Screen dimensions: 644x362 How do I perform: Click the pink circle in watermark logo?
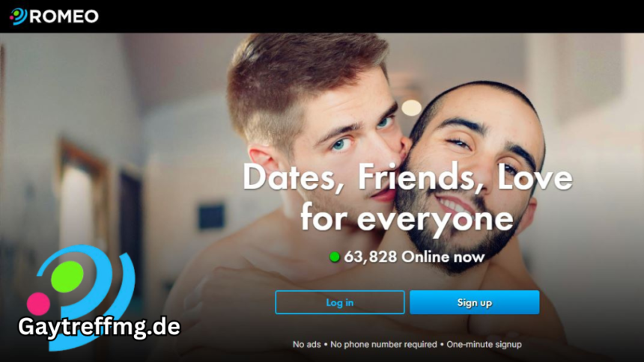coord(38,304)
